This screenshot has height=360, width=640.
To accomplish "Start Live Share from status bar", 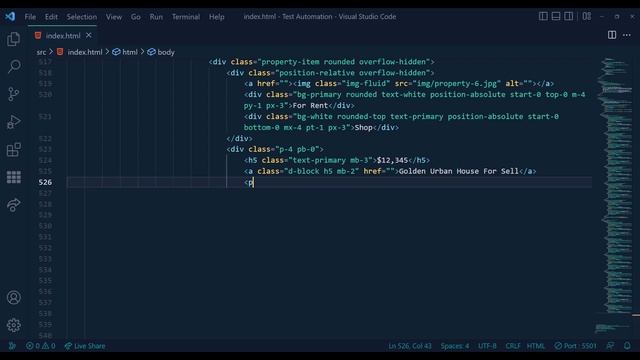I will (x=85, y=346).
